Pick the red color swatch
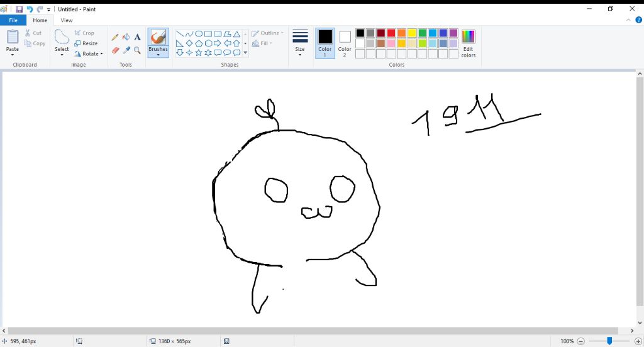 coord(391,33)
